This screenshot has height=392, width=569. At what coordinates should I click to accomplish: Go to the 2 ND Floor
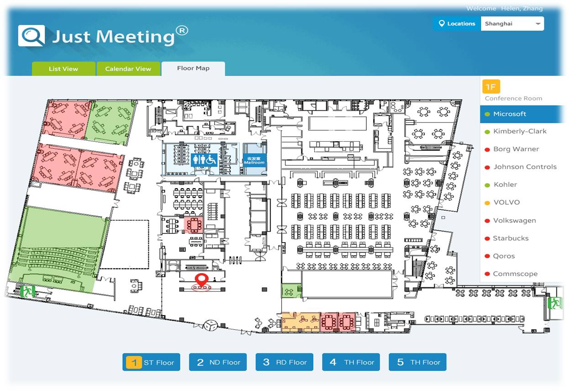[218, 362]
